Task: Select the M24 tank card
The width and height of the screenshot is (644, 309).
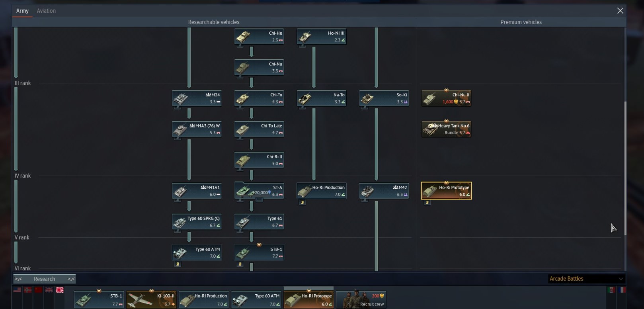Action: point(197,98)
